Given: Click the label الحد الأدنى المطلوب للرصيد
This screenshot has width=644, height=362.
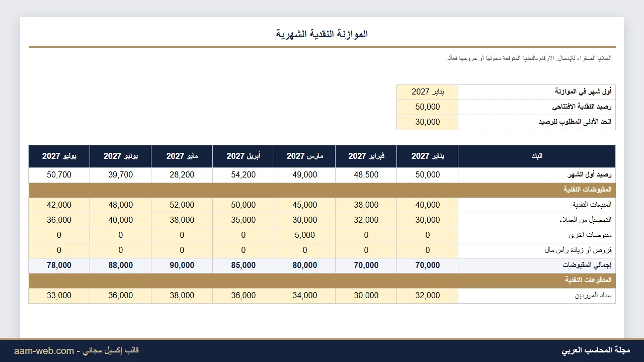Looking at the screenshot, I should click(576, 122).
